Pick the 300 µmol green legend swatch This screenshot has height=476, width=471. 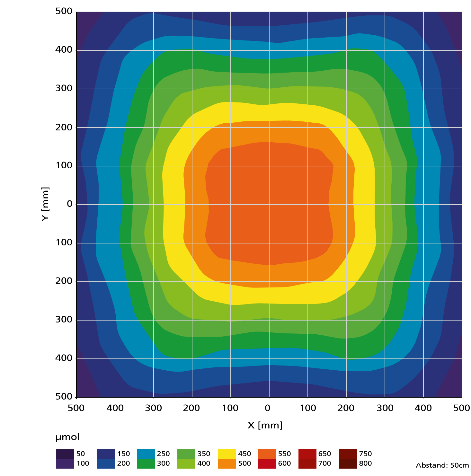click(x=146, y=463)
